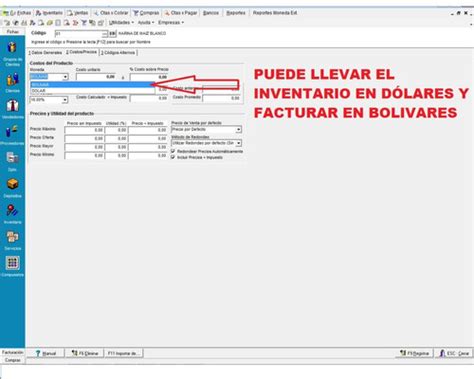Expand the Utilidades toolbar dropdown
Viewport: 474px width, 379px height.
click(121, 23)
